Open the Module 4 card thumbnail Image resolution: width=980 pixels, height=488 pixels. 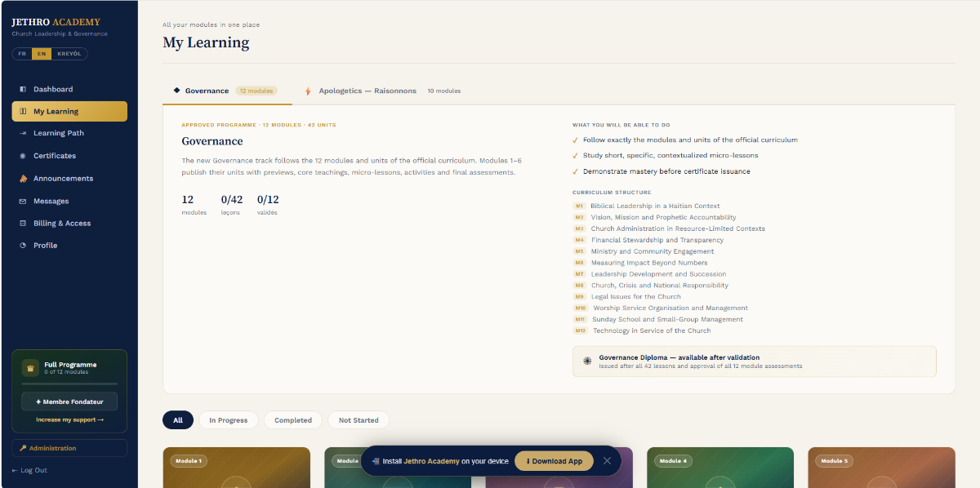720,468
